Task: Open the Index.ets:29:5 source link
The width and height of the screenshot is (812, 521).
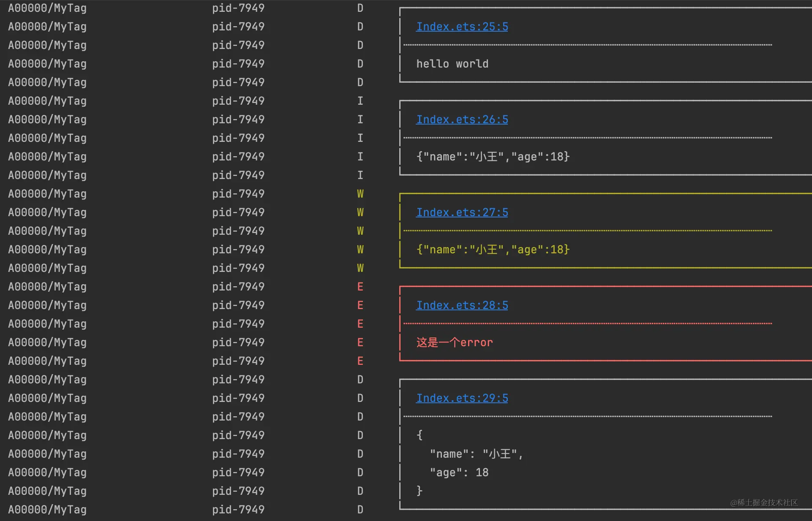Action: (462, 398)
